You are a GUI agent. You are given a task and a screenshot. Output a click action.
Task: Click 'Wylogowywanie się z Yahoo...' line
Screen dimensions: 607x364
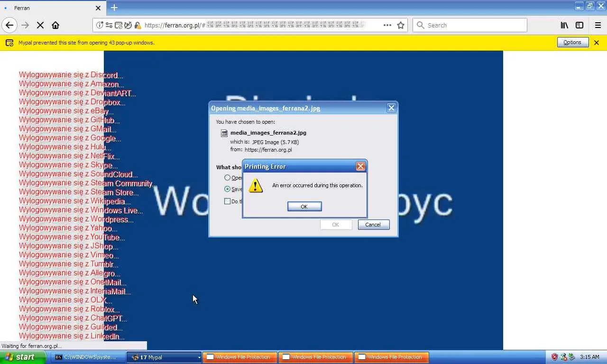68,228
